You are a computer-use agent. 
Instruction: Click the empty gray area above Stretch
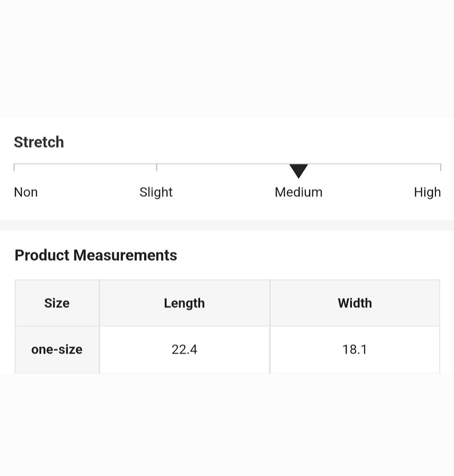click(x=227, y=58)
